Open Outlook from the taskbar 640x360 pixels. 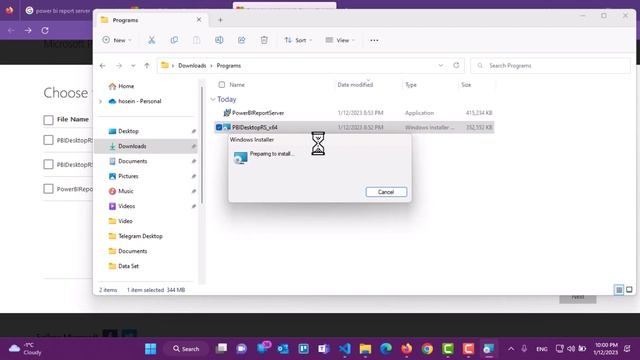coord(283,349)
